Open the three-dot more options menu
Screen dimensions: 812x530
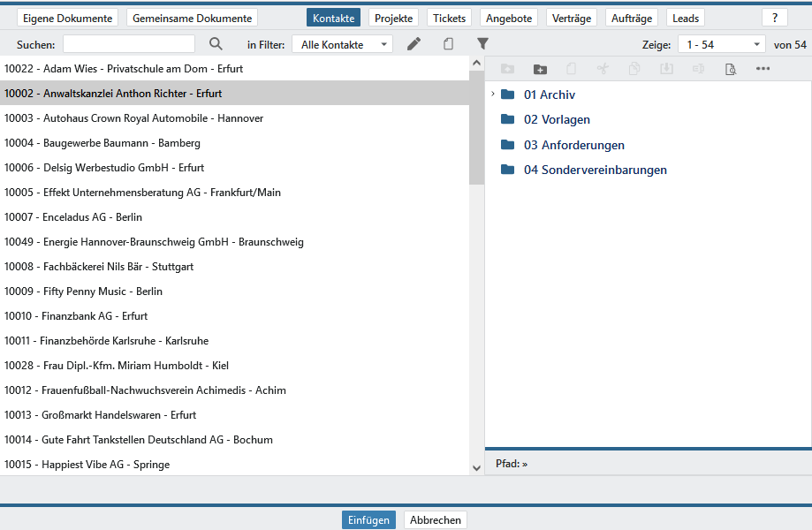coord(763,69)
